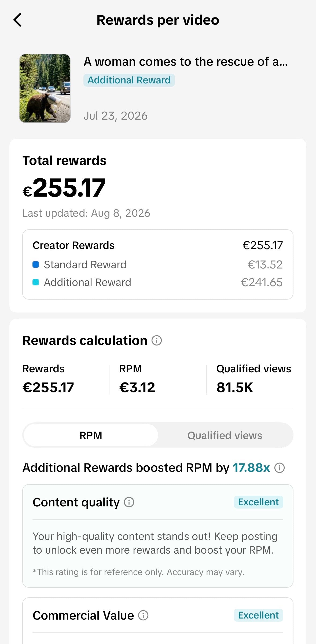Tap the Additional Reward badge under title

pyautogui.click(x=129, y=80)
